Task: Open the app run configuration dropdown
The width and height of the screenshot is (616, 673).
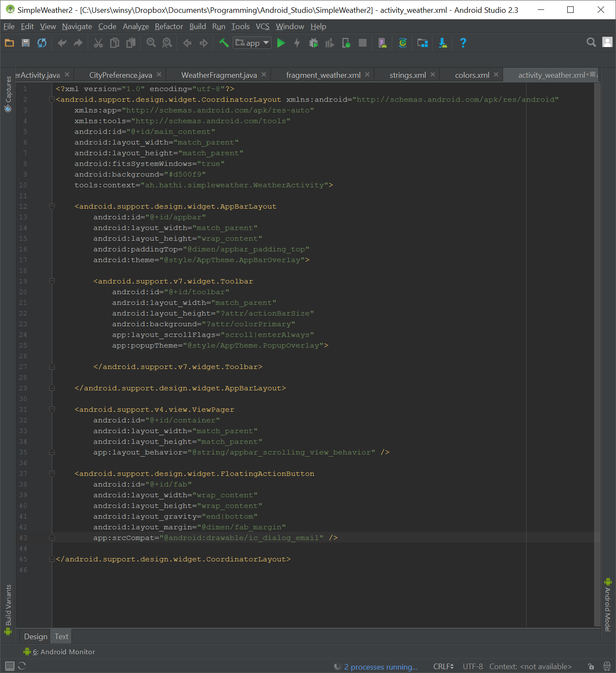Action: point(252,43)
